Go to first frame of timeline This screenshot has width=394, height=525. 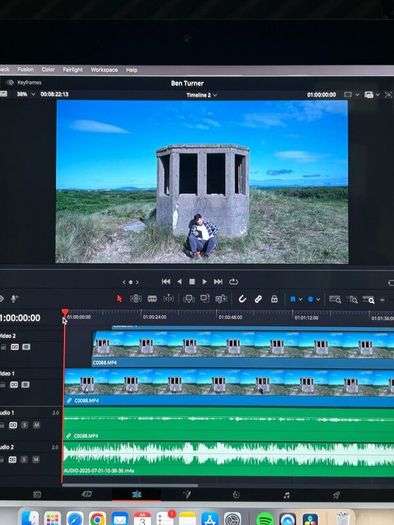[x=166, y=282]
